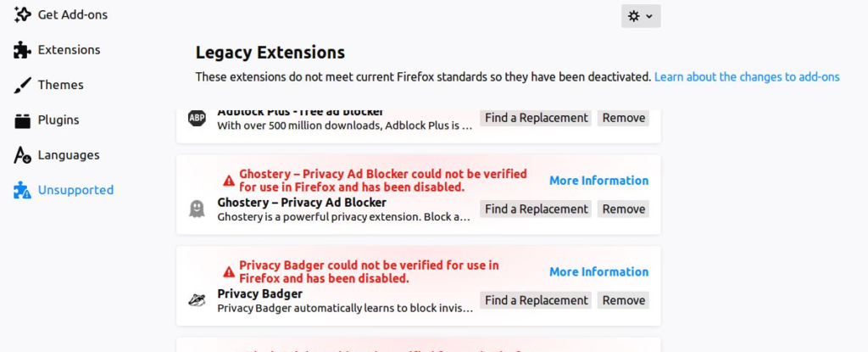Screen dimensions: 868x352
Task: Find a Replacement for Adblock Plus
Action: [536, 118]
